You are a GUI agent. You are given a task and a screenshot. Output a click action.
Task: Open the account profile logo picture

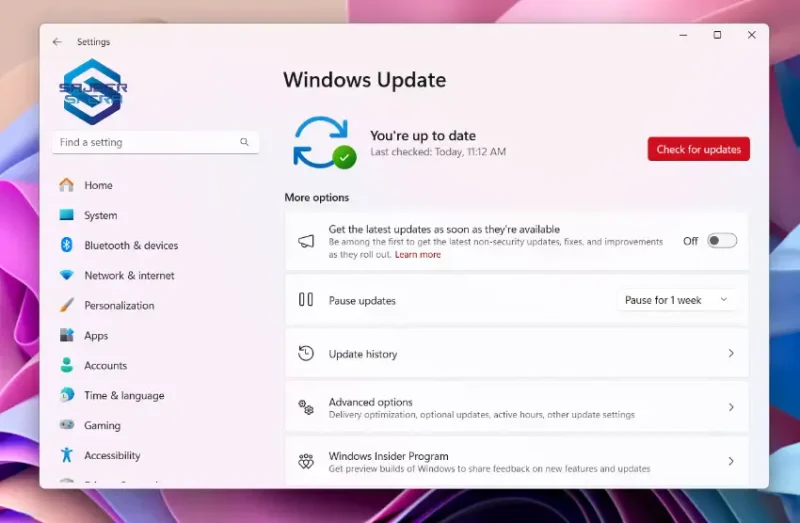tap(92, 91)
